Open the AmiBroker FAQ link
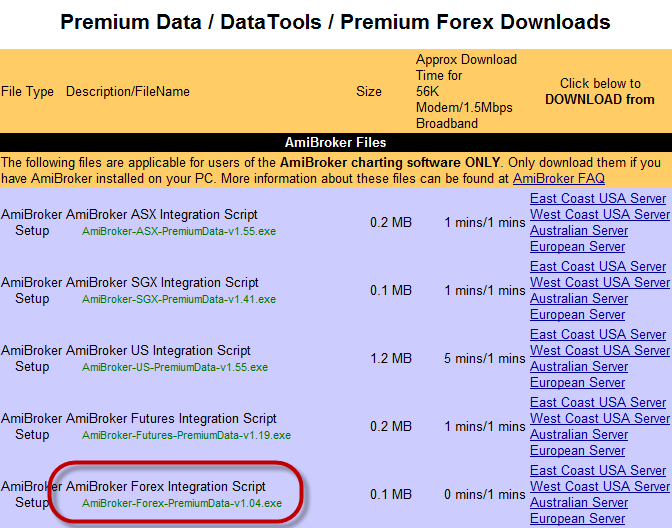The width and height of the screenshot is (672, 528). pyautogui.click(x=559, y=178)
